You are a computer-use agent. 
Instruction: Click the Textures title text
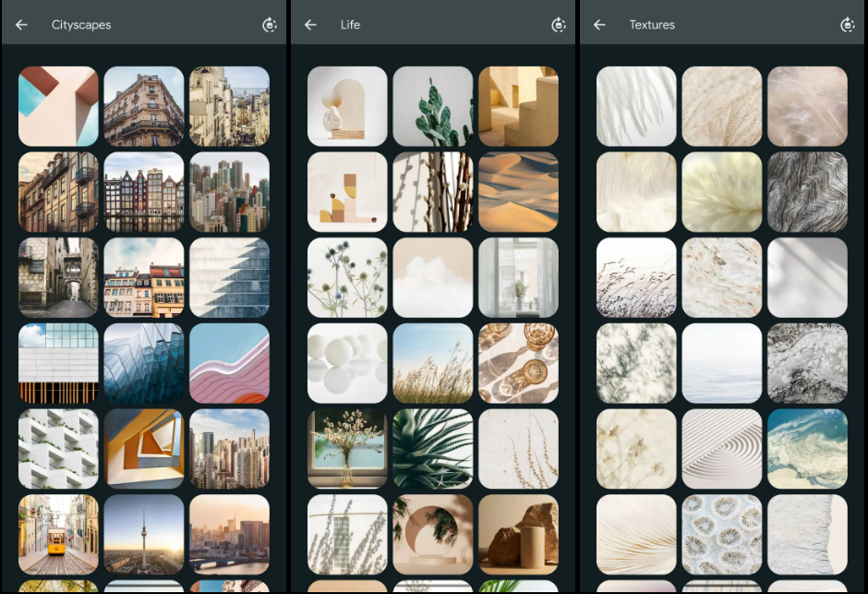[x=652, y=25]
